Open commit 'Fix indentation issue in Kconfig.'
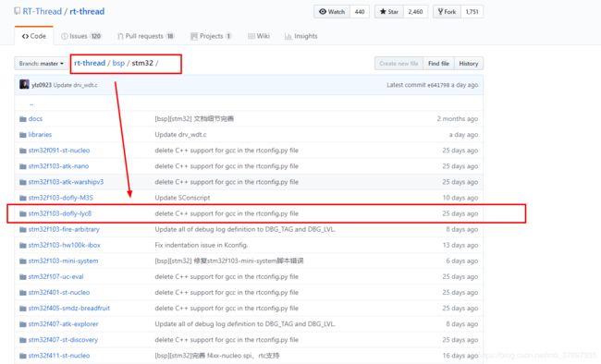The height and width of the screenshot is (364, 601). tap(202, 245)
